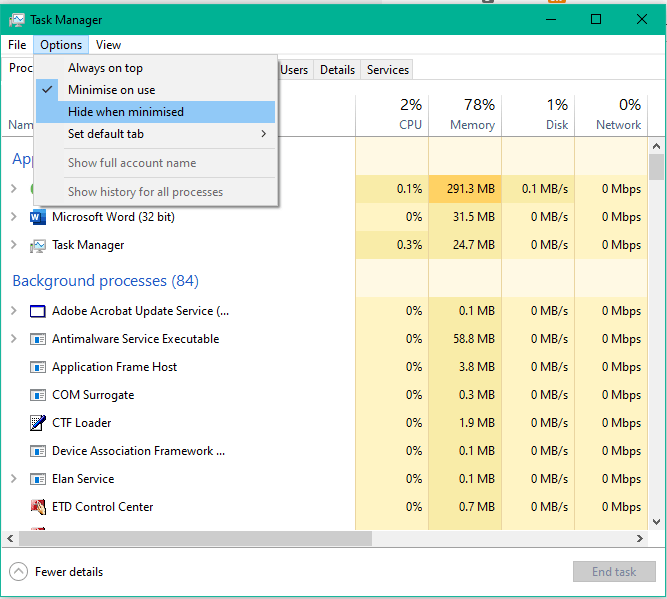
Task: Click the Application Frame Host icon
Action: [37, 367]
